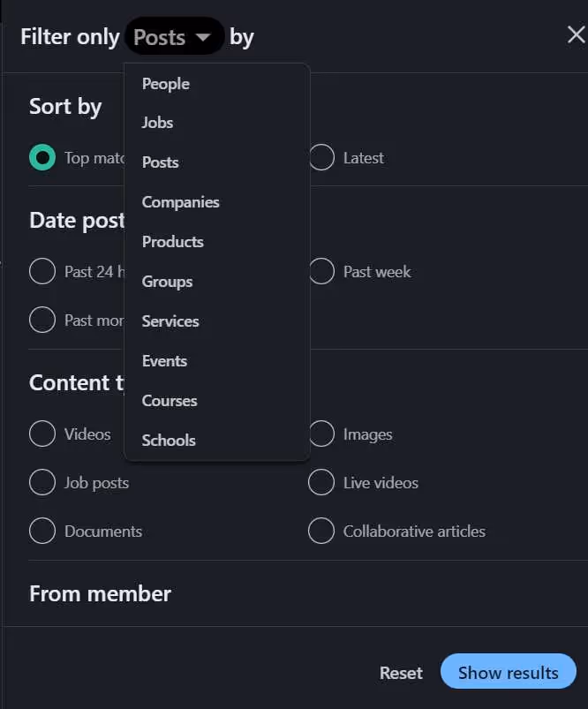Open the Posts filter type dropdown

(x=173, y=36)
